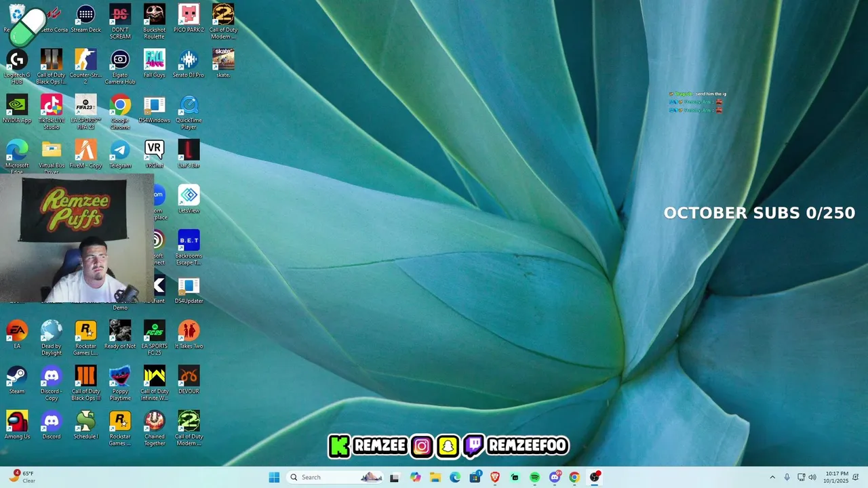This screenshot has height=488, width=868.
Task: Open the clock showing 10:17 PM
Action: tap(836, 477)
